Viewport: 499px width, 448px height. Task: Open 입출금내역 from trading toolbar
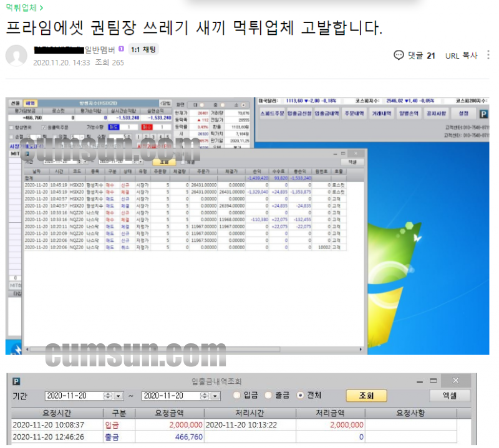point(327,114)
